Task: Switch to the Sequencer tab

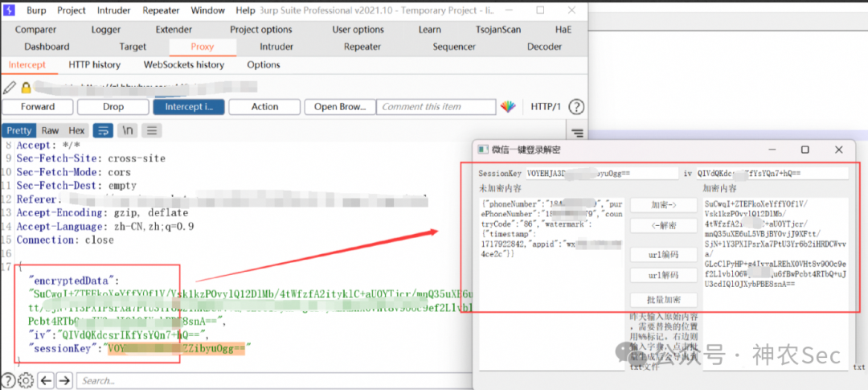Action: pos(454,47)
